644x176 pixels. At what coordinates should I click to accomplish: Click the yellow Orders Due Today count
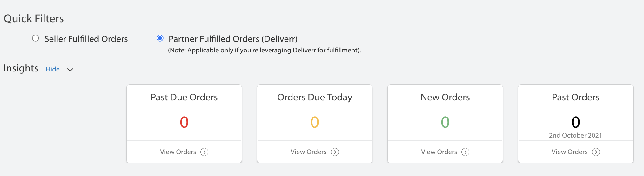[x=315, y=122]
